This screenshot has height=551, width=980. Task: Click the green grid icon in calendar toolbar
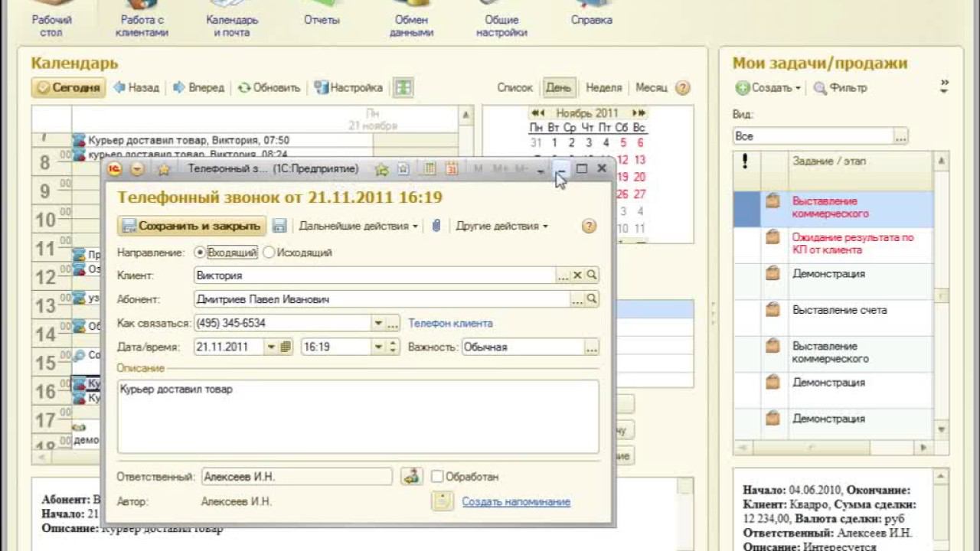[x=403, y=87]
